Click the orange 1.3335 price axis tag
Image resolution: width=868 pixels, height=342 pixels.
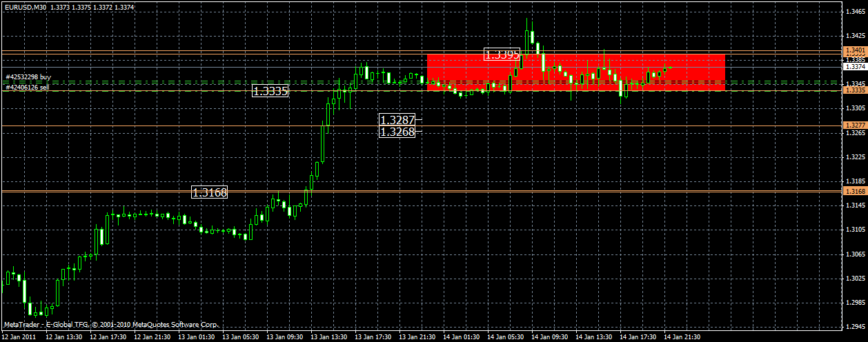(x=855, y=90)
